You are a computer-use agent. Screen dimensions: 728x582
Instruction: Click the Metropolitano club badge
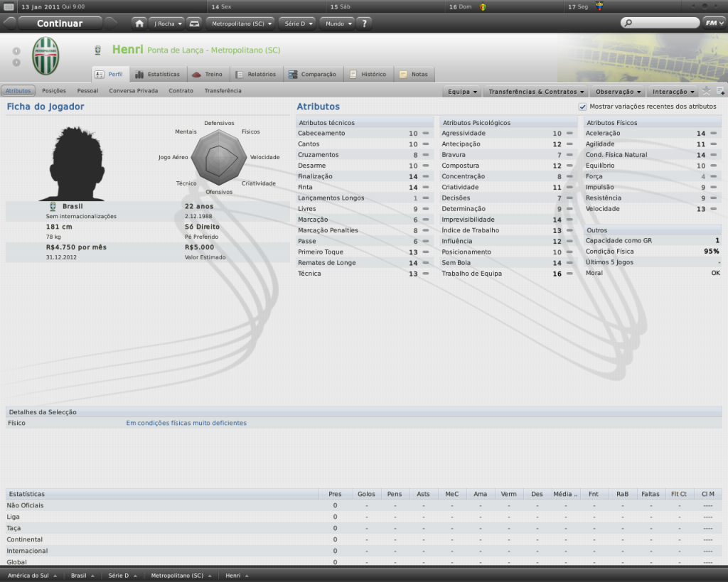click(x=45, y=56)
